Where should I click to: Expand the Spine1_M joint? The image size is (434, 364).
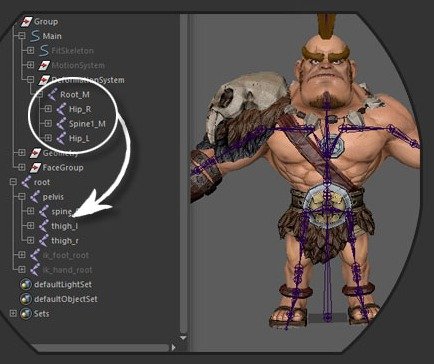click(x=48, y=123)
